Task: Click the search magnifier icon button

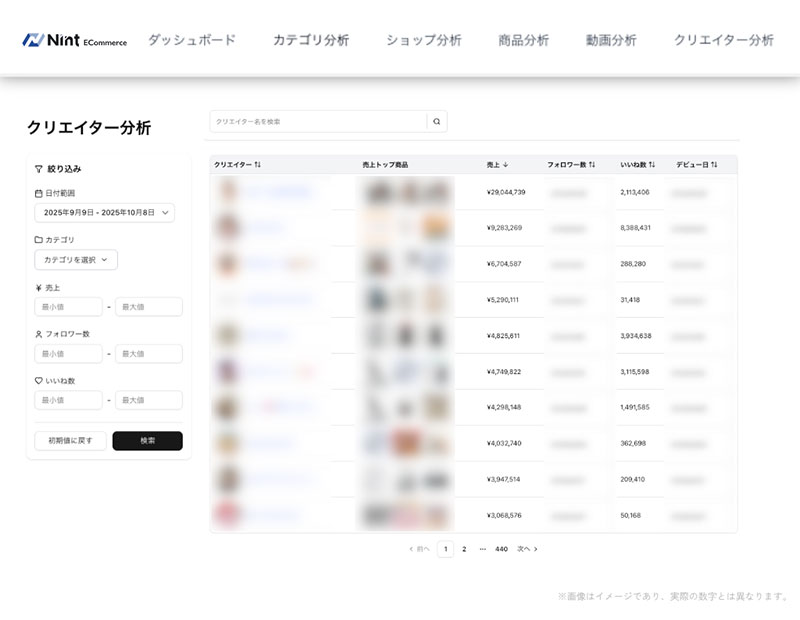Action: click(436, 121)
